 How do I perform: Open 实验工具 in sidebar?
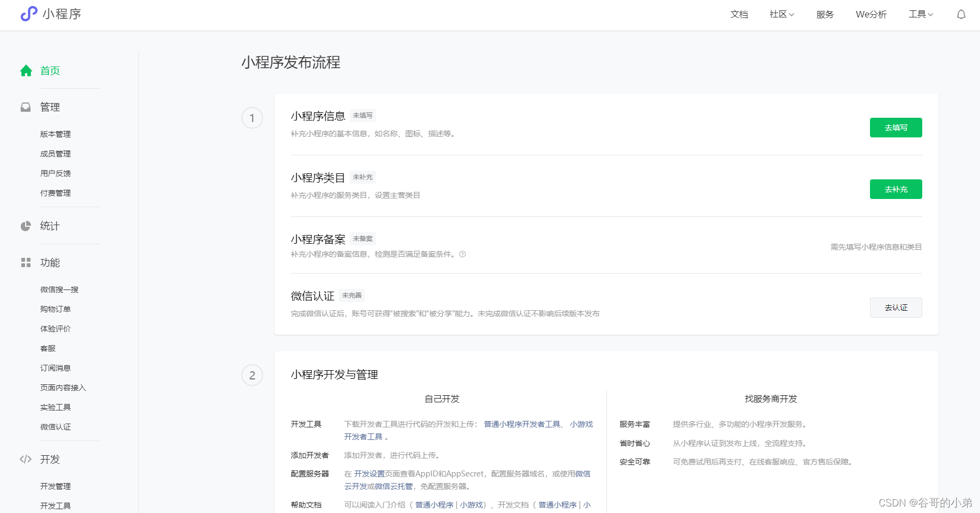click(x=56, y=407)
